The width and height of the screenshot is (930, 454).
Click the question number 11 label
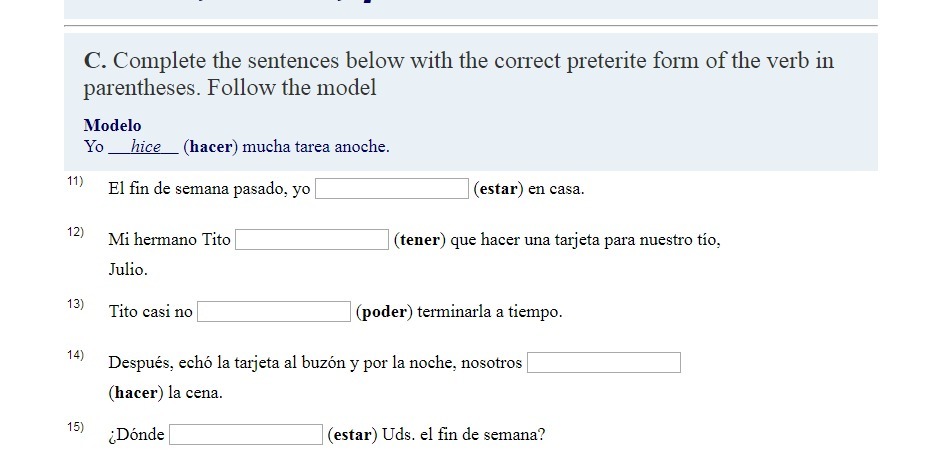[75, 181]
